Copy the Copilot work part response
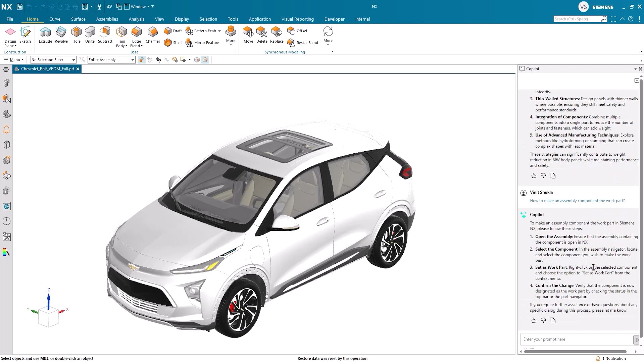Screen dimensions: 644x362 [553, 320]
